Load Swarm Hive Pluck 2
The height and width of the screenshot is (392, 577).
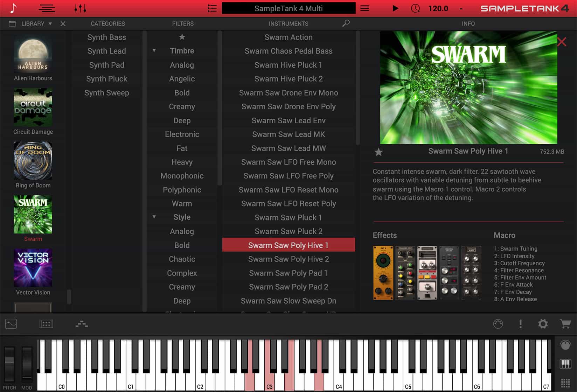coord(288,79)
